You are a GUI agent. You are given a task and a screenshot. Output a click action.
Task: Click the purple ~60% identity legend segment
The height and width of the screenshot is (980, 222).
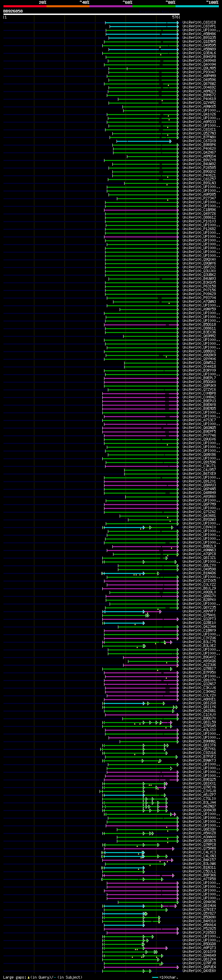111,6
